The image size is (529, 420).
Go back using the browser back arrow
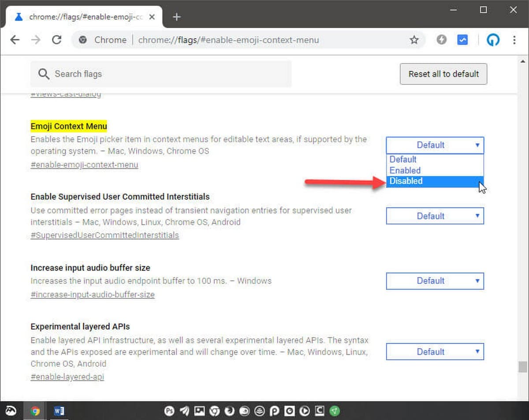[x=15, y=40]
